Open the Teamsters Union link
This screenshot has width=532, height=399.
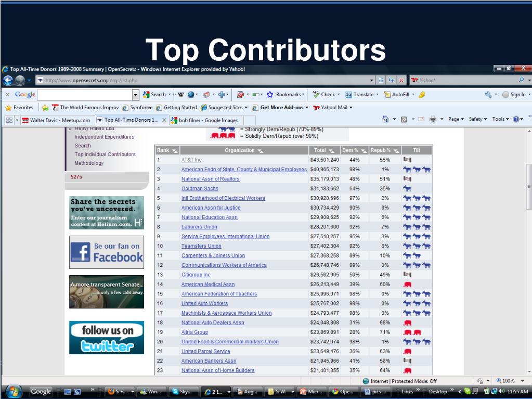(x=201, y=246)
